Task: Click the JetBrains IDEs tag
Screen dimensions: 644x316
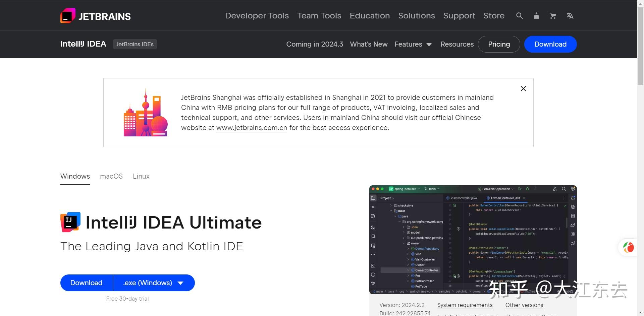Action: pyautogui.click(x=135, y=44)
